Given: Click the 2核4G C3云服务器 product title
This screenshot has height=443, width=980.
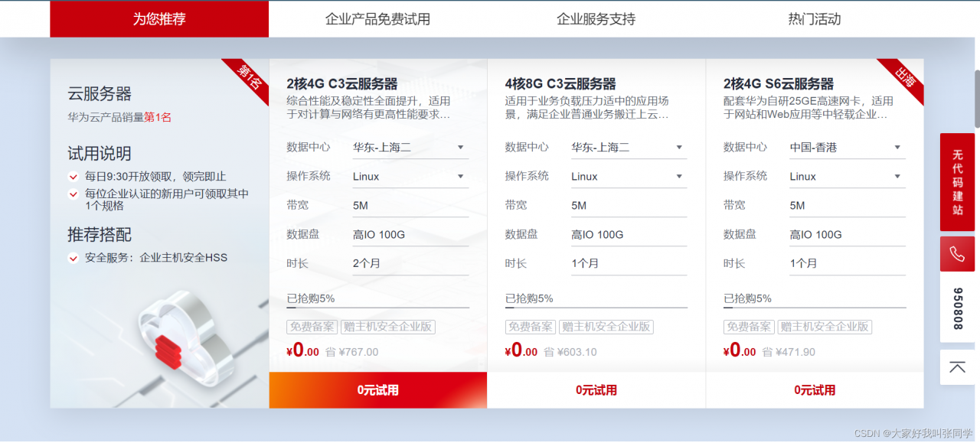Looking at the screenshot, I should [342, 84].
